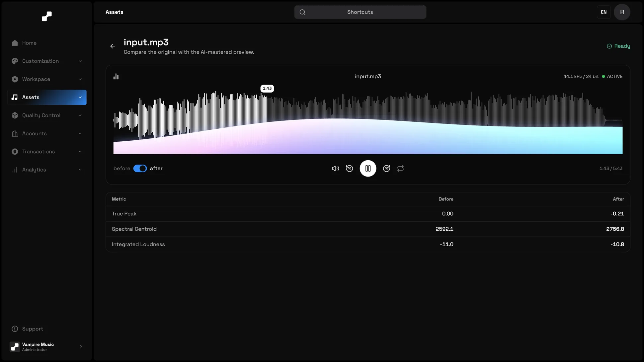Viewport: 644px width, 362px height.
Task: Expand the Transactions chevron
Action: [x=80, y=152]
